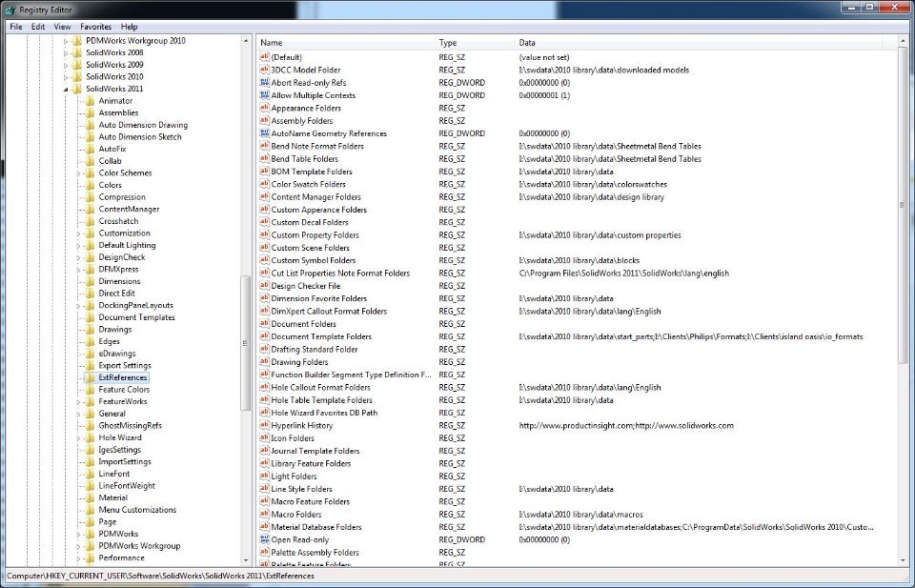Click the string icon beside Macro Folders

(264, 514)
